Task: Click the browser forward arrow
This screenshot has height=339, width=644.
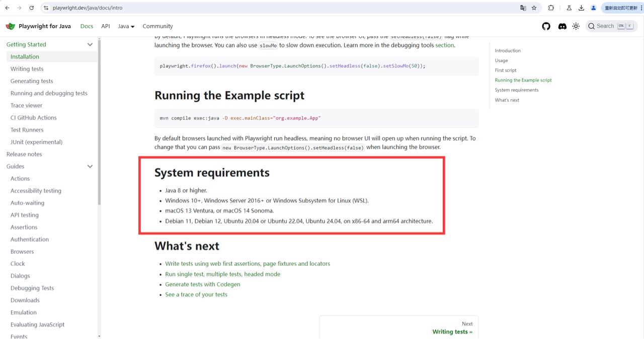Action: [x=19, y=8]
